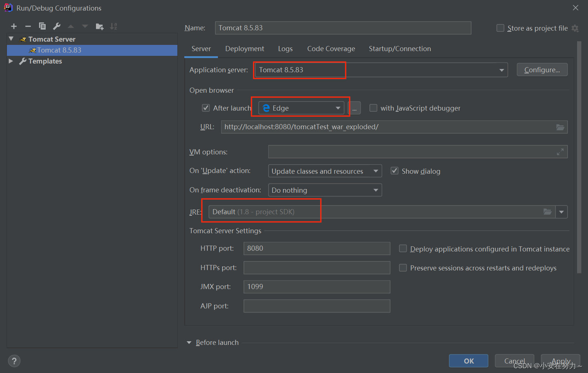Click Apply button
The height and width of the screenshot is (373, 588).
pyautogui.click(x=561, y=361)
